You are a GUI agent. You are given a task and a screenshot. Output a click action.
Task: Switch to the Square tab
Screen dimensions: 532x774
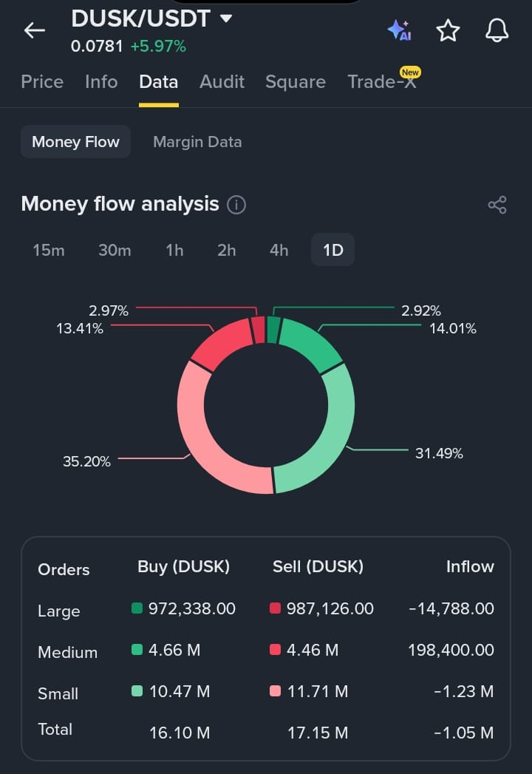tap(296, 82)
